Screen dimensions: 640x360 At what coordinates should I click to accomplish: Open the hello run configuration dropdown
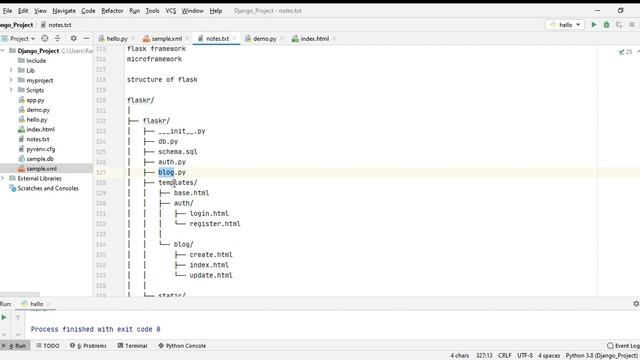(565, 25)
